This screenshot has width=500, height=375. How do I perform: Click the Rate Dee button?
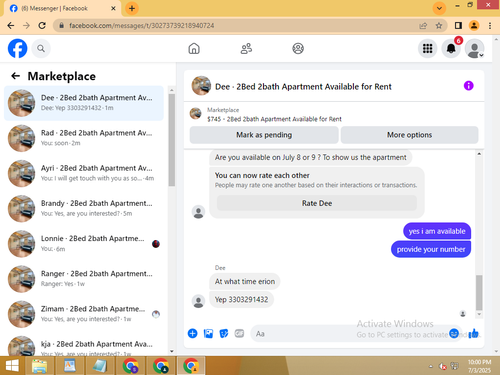pyautogui.click(x=317, y=203)
